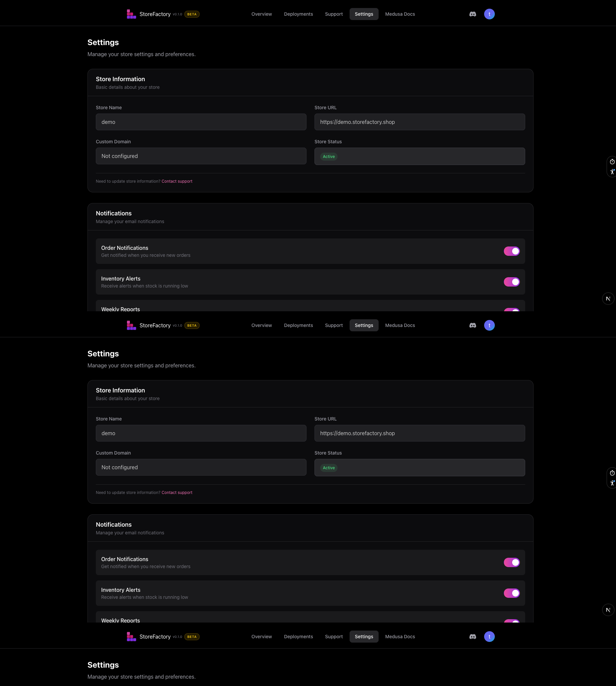Switch to the Deployments tab
Screen dimensions: 616x686
(x=298, y=14)
